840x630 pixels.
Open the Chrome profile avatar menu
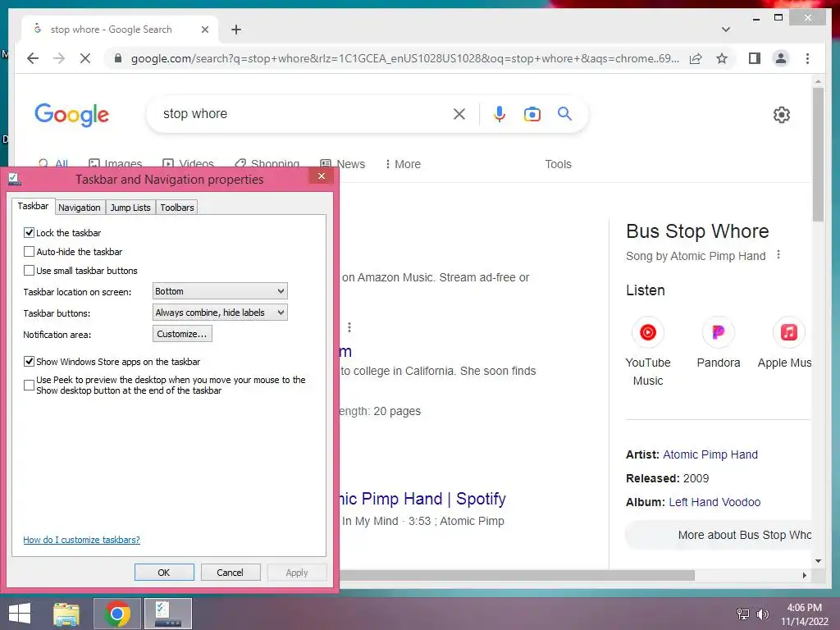(781, 58)
